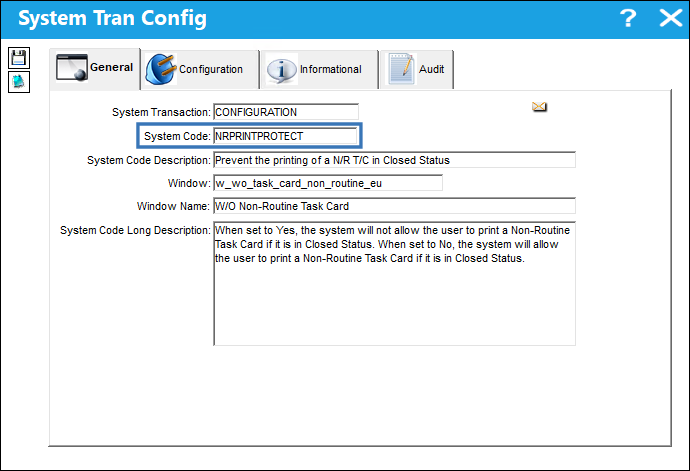The width and height of the screenshot is (690, 471).
Task: Click inside the System Code Long Description box
Action: click(x=394, y=283)
